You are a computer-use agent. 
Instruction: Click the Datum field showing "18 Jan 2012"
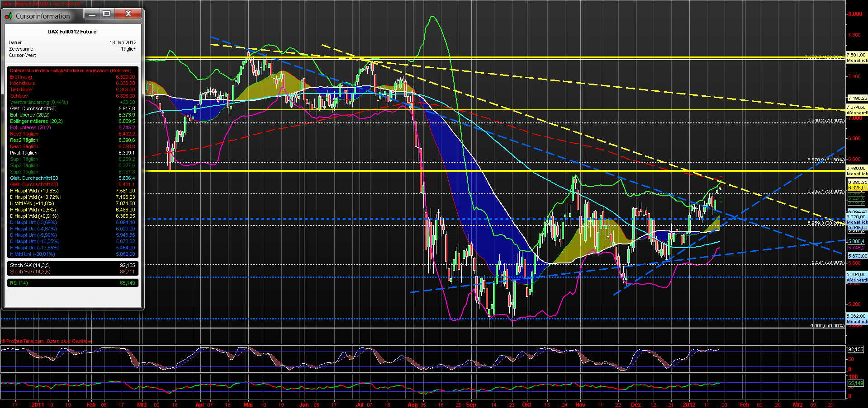click(x=122, y=42)
